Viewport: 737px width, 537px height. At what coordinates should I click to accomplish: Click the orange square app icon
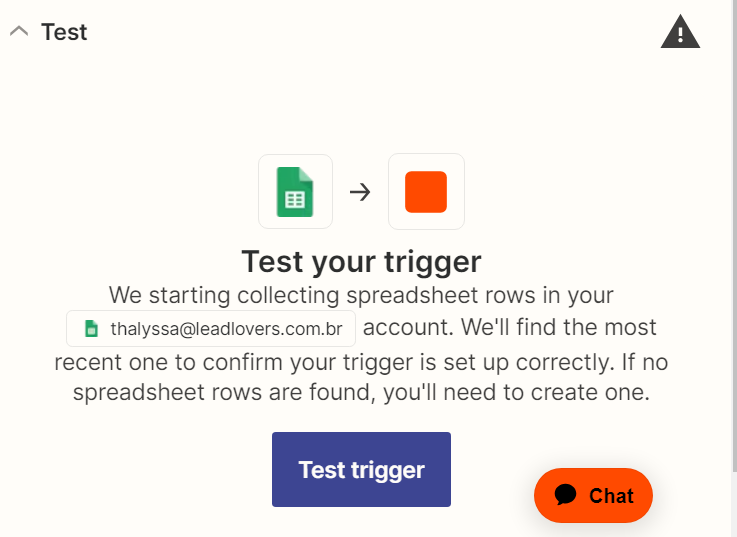click(x=426, y=191)
